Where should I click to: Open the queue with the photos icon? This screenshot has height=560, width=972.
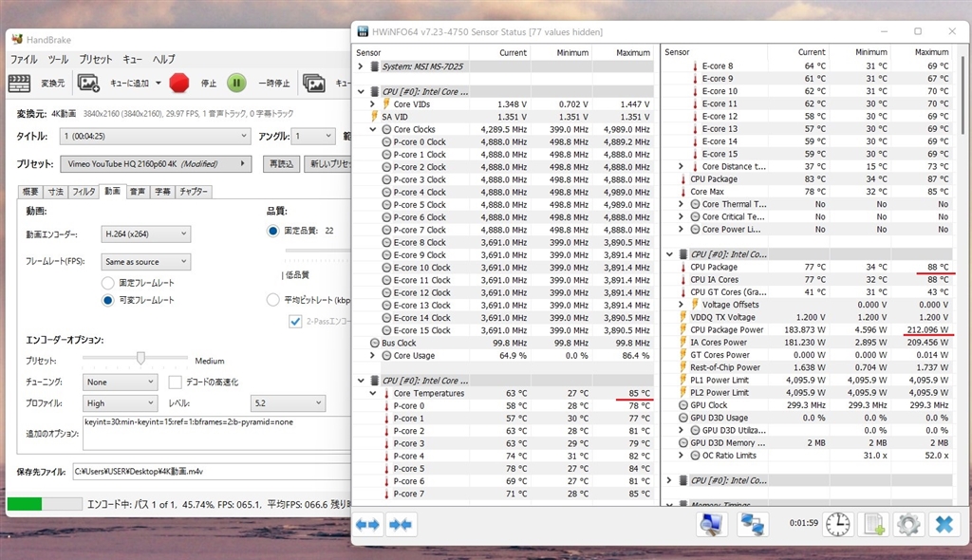tap(313, 83)
